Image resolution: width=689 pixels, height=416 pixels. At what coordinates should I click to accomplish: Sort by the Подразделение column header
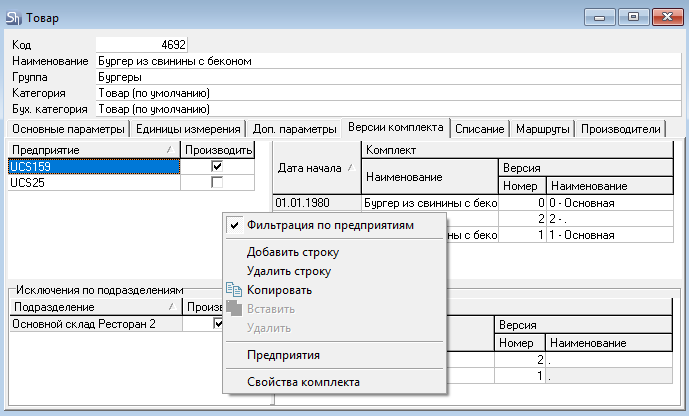point(92,308)
